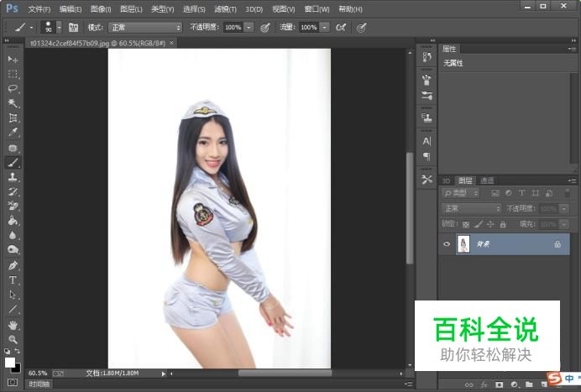Toggle lock image pixels brush icon
The height and width of the screenshot is (392, 581).
pos(479,224)
